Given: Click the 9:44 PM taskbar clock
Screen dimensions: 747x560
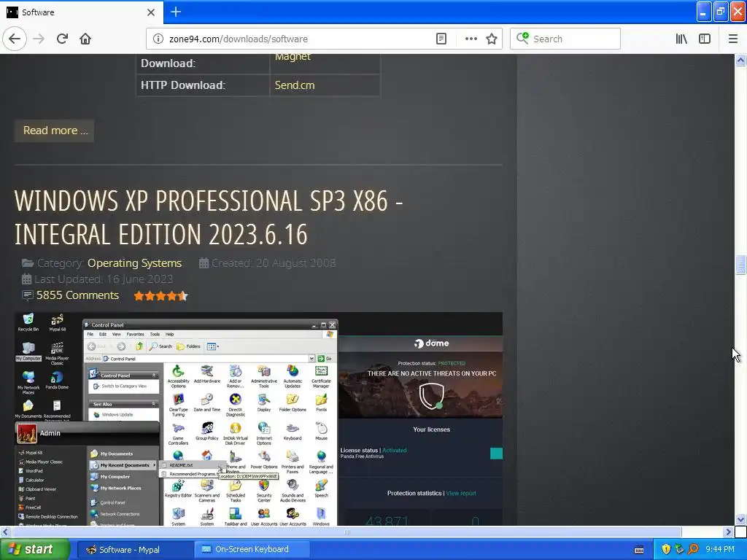Looking at the screenshot, I should (720, 549).
